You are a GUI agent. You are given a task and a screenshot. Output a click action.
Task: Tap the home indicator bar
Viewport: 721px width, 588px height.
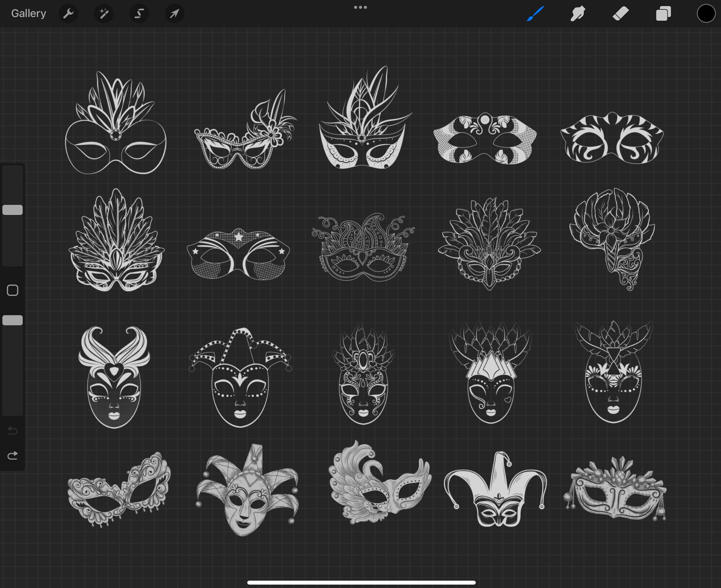point(360,583)
